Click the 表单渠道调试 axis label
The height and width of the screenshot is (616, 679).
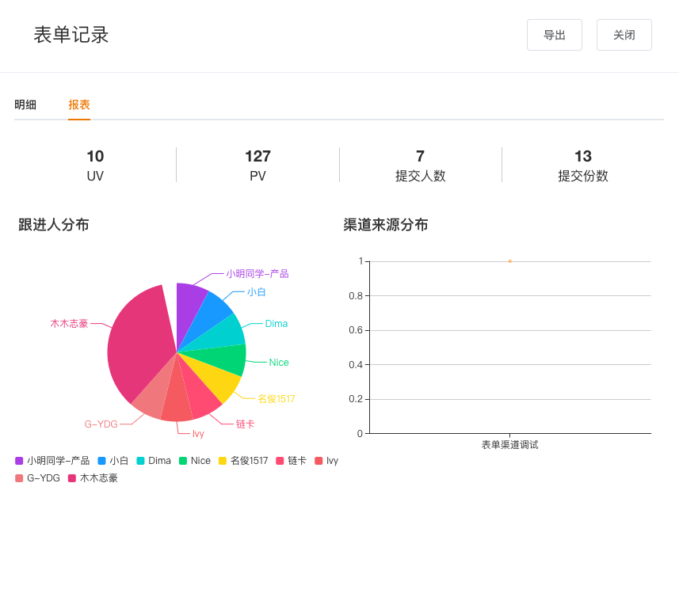pyautogui.click(x=509, y=445)
